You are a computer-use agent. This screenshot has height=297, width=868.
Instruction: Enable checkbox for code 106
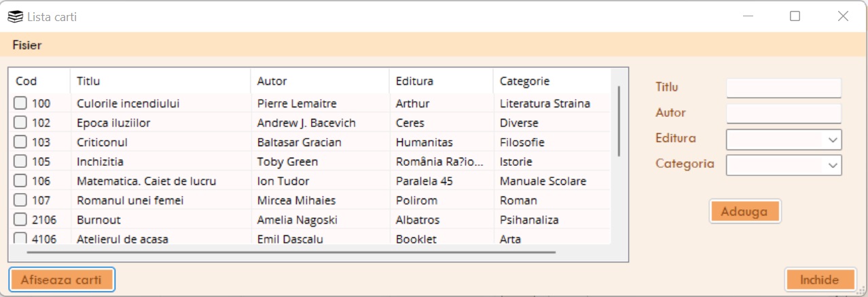[20, 181]
